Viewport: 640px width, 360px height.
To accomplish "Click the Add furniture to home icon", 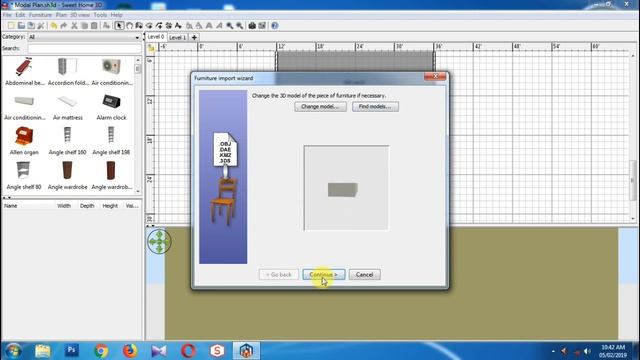I will pos(107,26).
